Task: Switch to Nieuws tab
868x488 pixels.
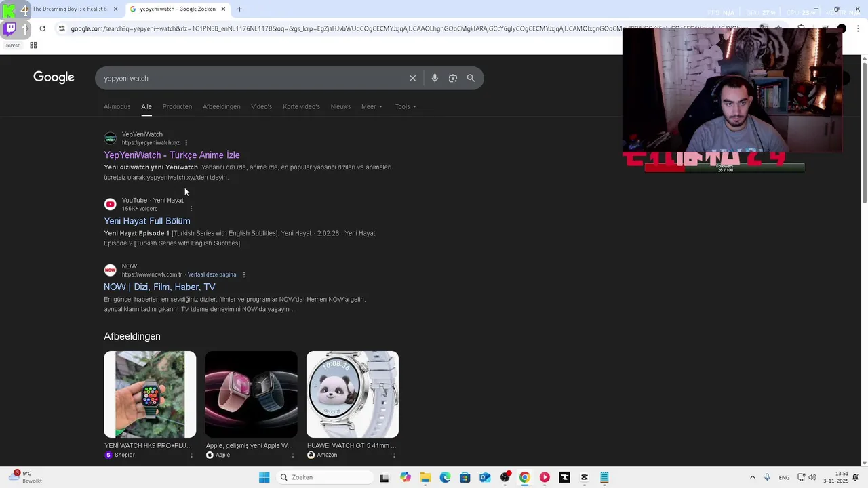Action: (x=340, y=106)
